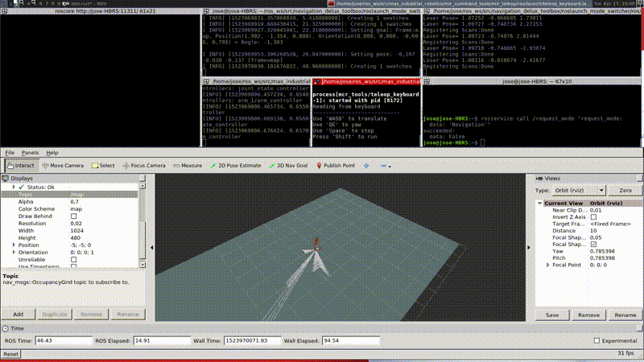Toggle the Draw Behind checkbox
Image resolution: width=644 pixels, height=362 pixels.
(x=73, y=216)
